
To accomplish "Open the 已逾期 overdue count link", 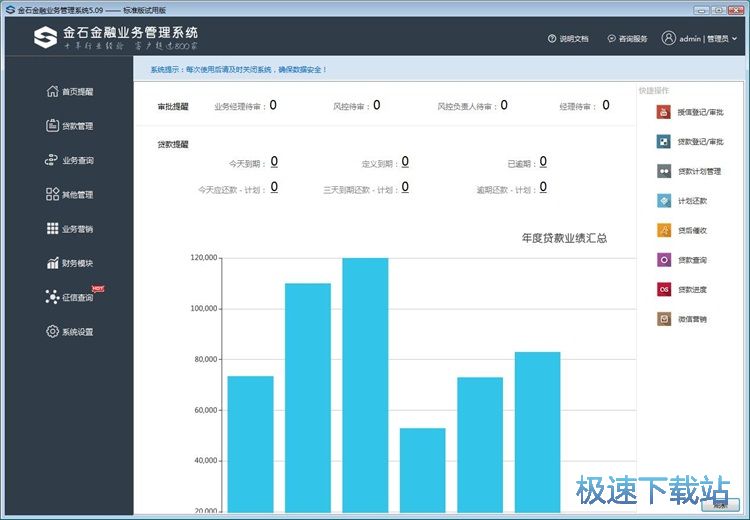I will (543, 162).
